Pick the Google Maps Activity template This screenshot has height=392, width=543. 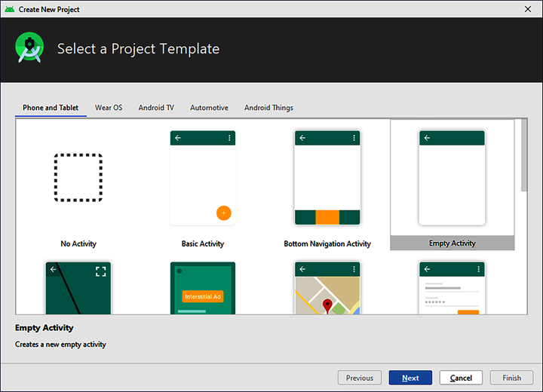327,288
